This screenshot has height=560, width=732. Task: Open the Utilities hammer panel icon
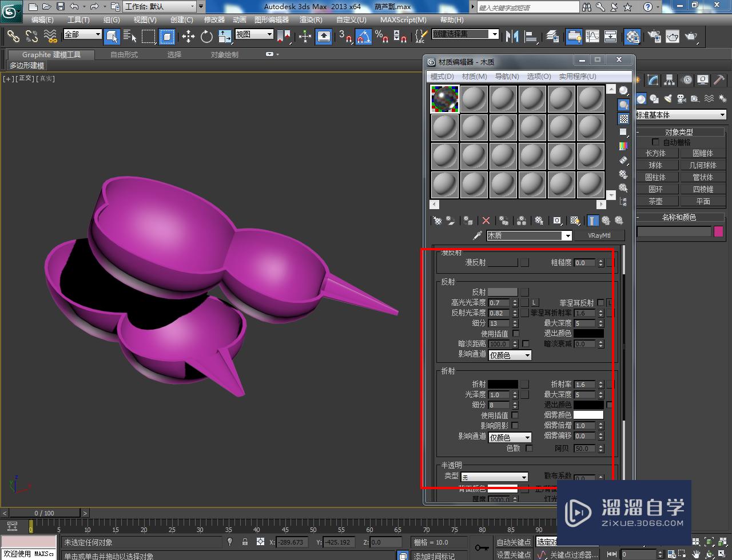point(720,80)
